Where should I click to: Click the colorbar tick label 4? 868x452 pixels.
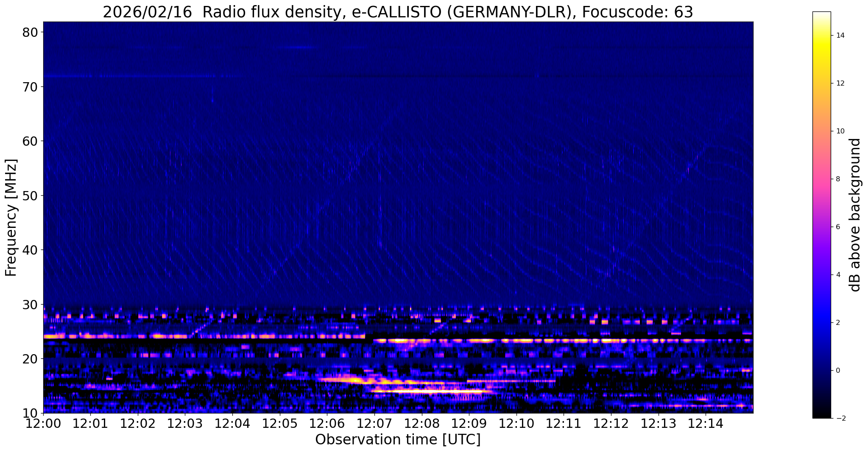(x=837, y=275)
